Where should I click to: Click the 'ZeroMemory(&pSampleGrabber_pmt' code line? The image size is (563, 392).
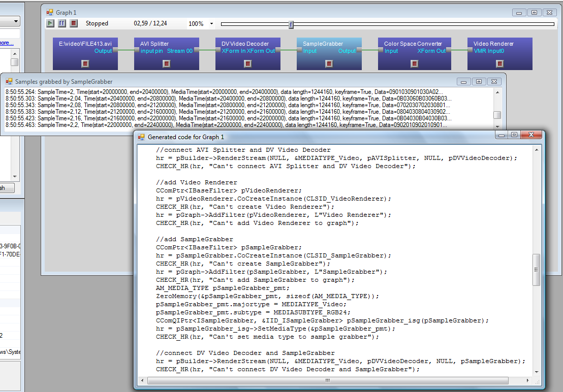(x=267, y=296)
